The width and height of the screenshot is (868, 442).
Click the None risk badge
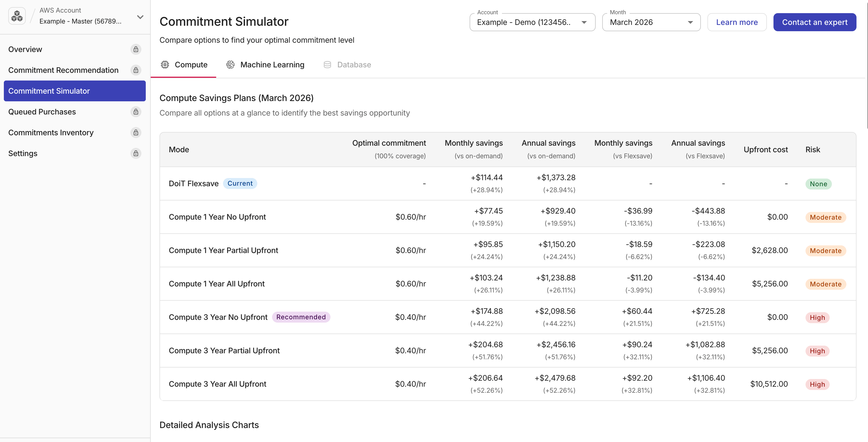[818, 184]
